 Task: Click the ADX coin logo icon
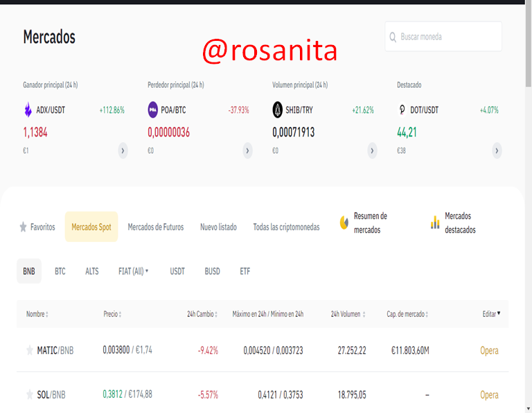pyautogui.click(x=28, y=109)
